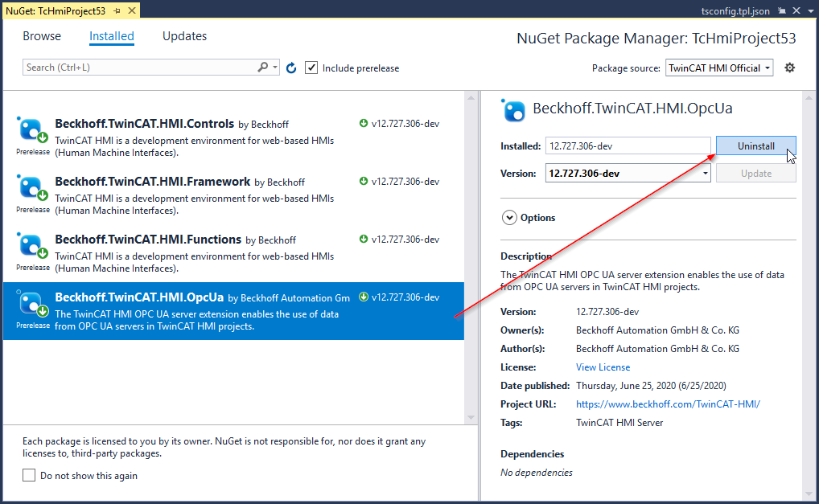Click the Installed version field
The height and width of the screenshot is (504, 819).
628,146
